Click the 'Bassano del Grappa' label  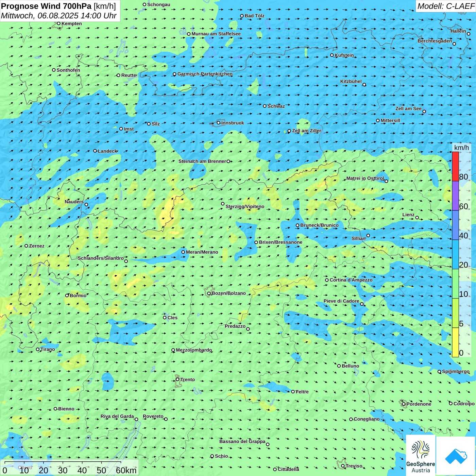[x=242, y=441]
